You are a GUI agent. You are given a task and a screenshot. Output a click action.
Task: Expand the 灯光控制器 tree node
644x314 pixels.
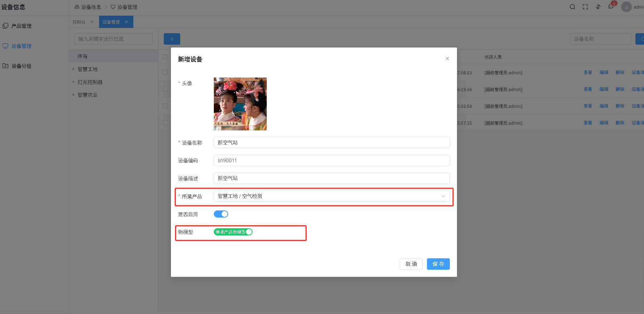74,82
